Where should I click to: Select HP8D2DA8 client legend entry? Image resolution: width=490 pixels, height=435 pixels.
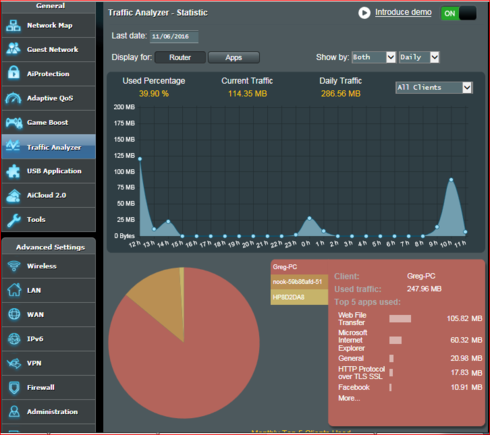(x=299, y=297)
